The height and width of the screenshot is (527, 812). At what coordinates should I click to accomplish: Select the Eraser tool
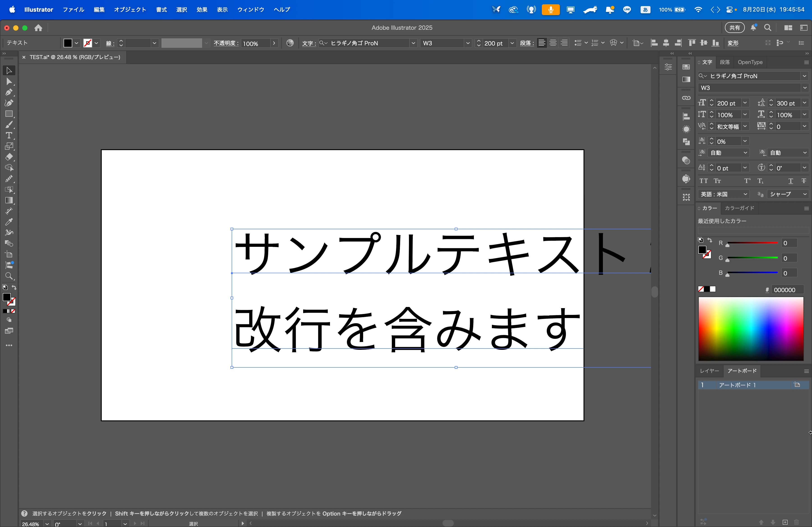(x=9, y=157)
